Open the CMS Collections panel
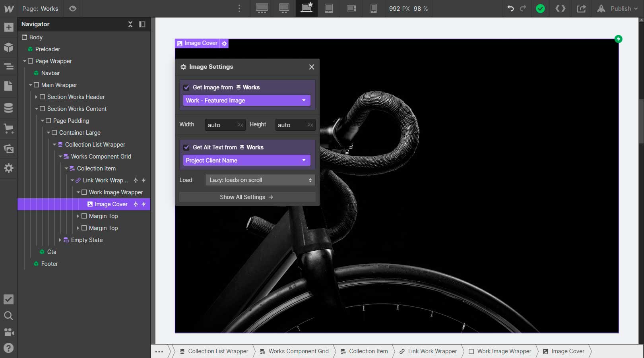Screen dimensions: 644x358 pos(8,108)
